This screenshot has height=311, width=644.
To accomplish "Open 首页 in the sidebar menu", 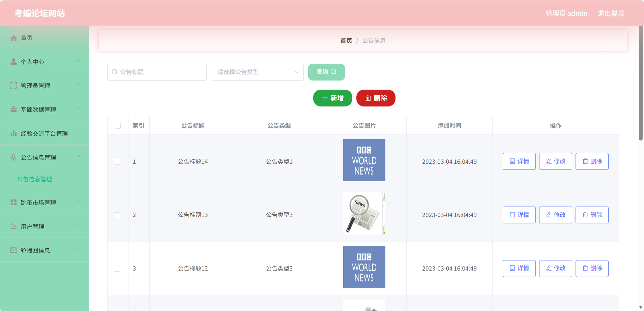I will [x=44, y=37].
